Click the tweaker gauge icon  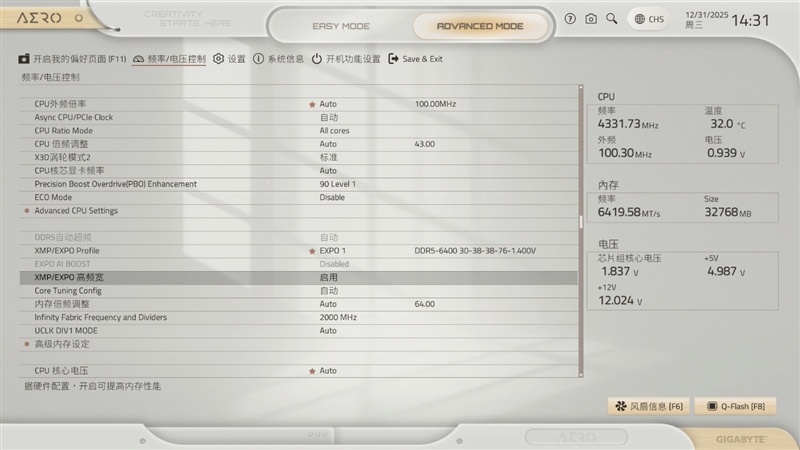coord(138,59)
